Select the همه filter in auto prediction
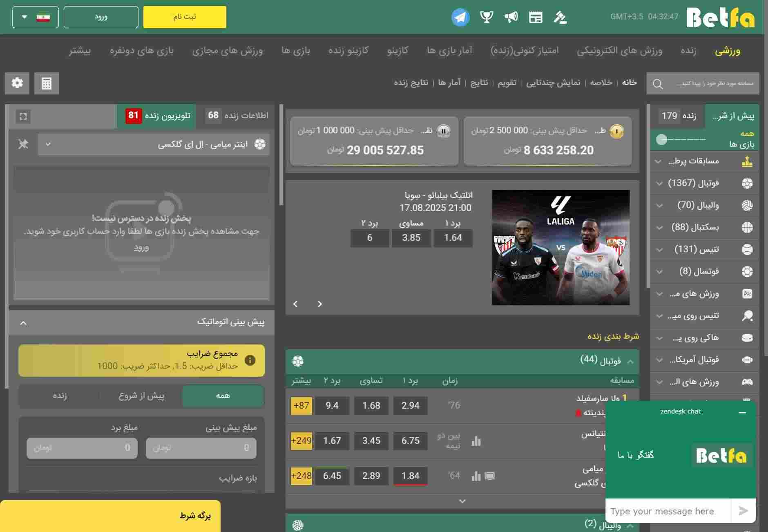 coord(223,396)
